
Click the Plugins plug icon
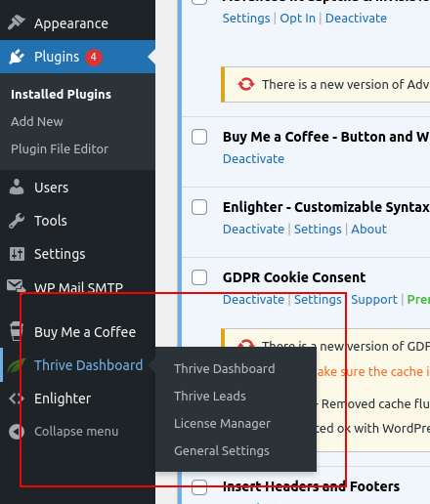[x=17, y=57]
